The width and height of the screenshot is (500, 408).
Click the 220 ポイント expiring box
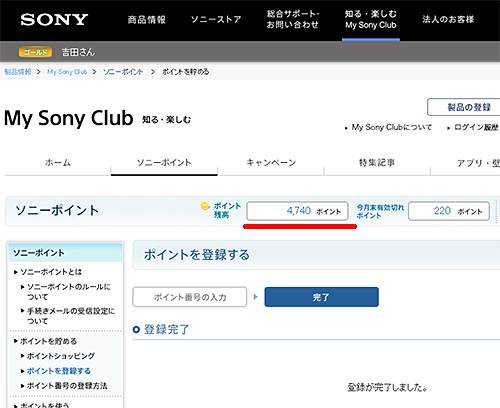click(449, 211)
